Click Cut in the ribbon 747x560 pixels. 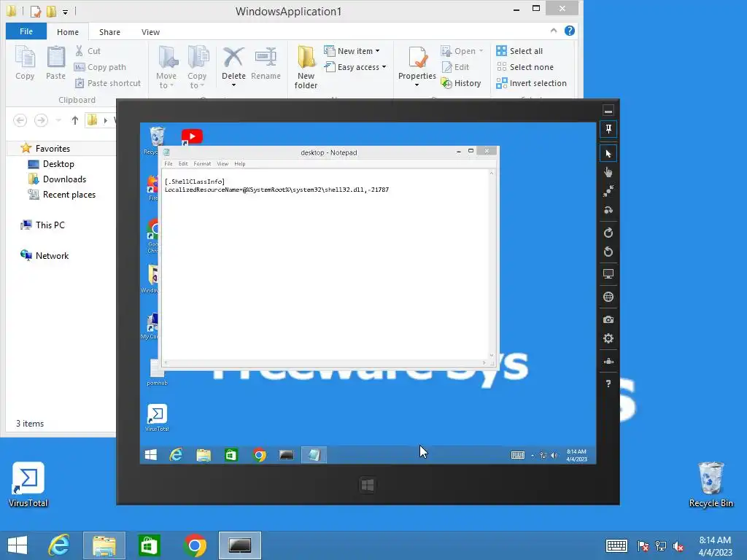(x=88, y=51)
